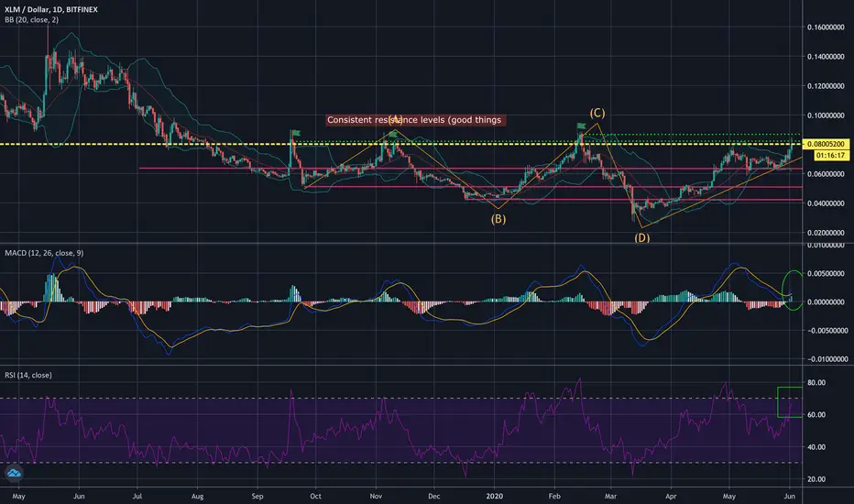Click the cloud icon at chart bottom-left
Viewport: 854px width, 504px height.
(14, 473)
